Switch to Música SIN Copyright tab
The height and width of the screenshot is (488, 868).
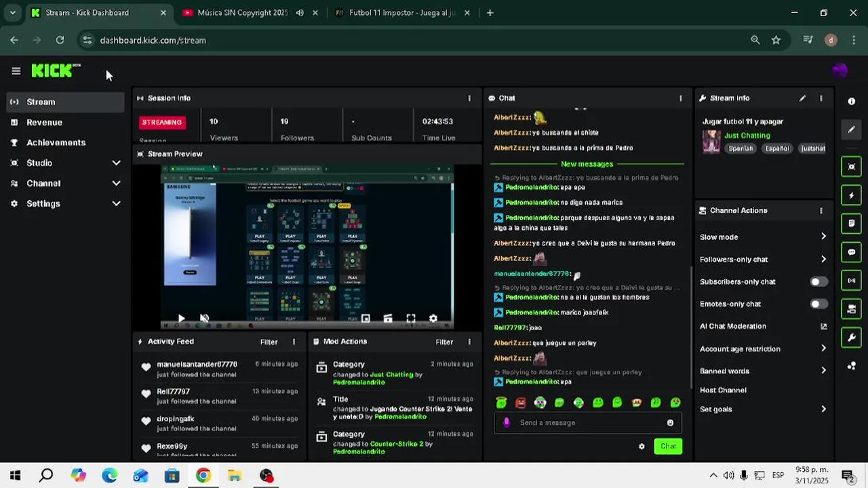coord(250,12)
